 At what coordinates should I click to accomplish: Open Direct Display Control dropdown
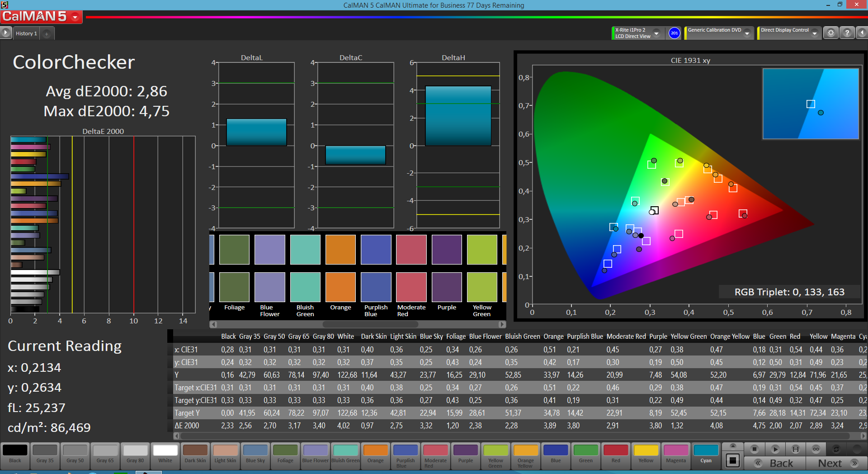point(815,33)
